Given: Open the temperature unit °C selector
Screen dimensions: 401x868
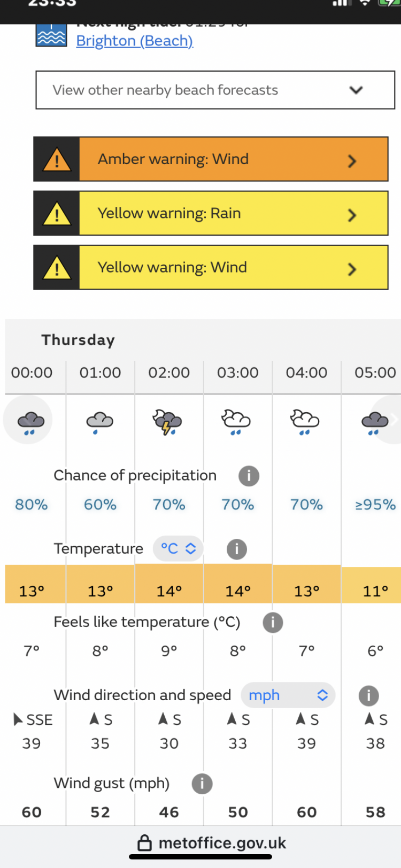Looking at the screenshot, I should coord(178,549).
